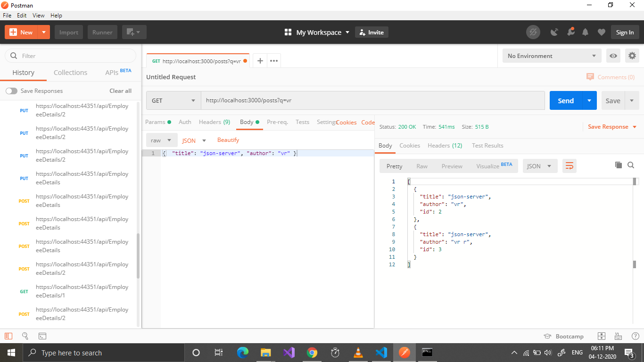Image resolution: width=644 pixels, height=362 pixels.
Task: Toggle line wrap icon in response
Action: point(570,166)
